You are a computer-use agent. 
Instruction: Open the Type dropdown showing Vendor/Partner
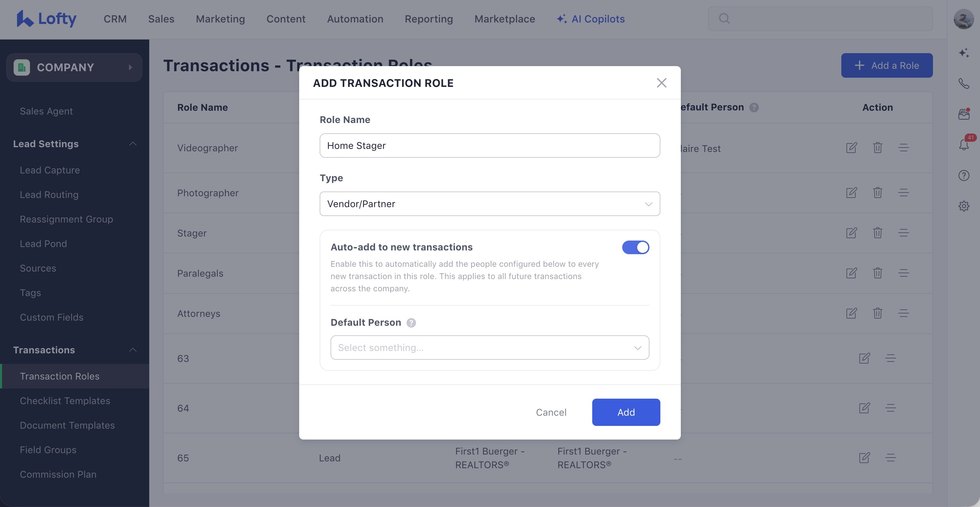click(490, 204)
